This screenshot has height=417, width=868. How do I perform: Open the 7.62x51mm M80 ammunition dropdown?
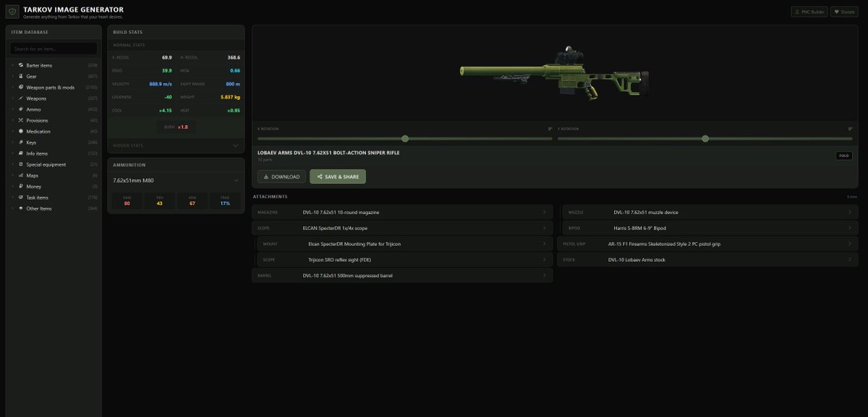point(176,180)
